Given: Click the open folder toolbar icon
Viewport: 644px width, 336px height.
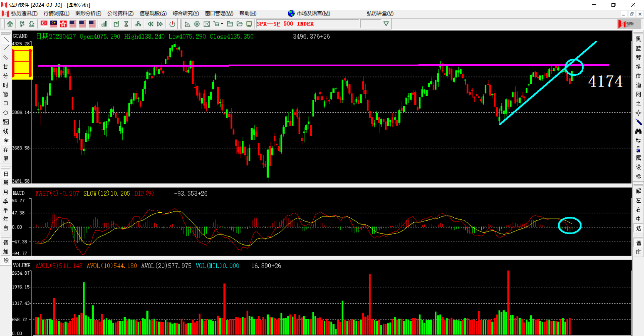Looking at the screenshot, I should (239, 24).
